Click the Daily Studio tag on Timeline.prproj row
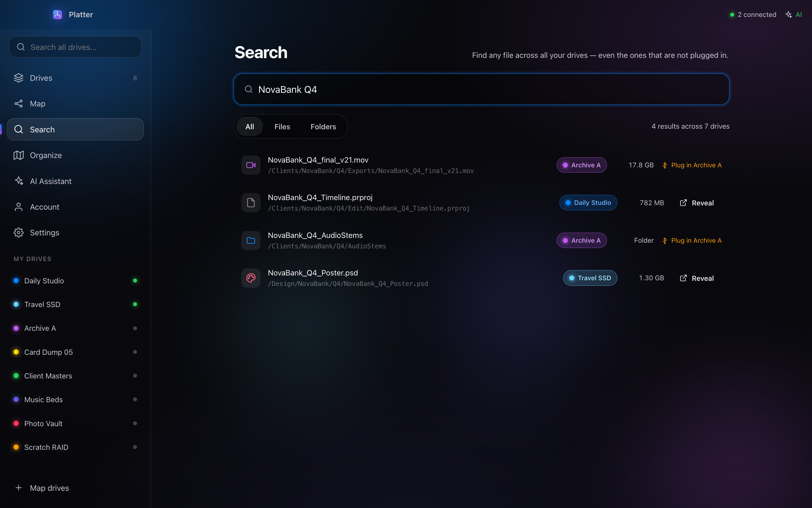 [x=588, y=203]
